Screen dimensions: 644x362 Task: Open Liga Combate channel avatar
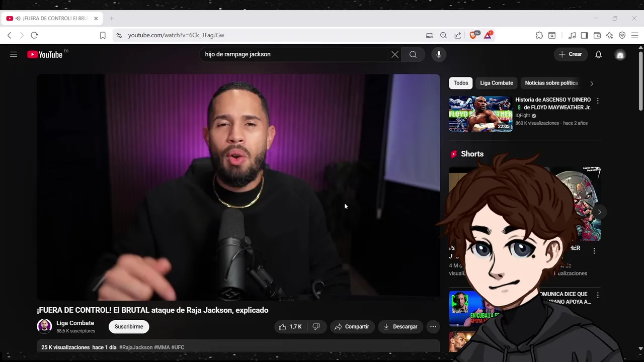point(44,326)
